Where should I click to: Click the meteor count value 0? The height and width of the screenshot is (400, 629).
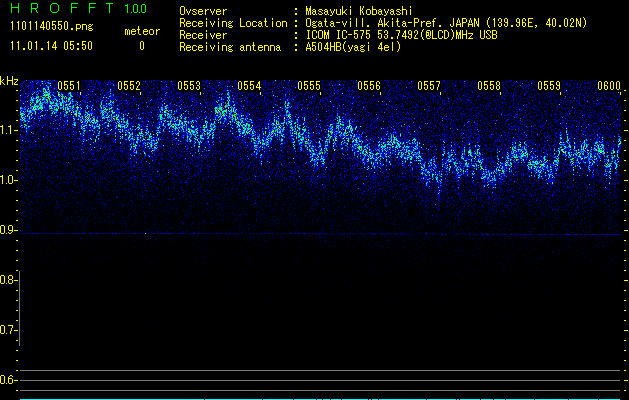click(141, 46)
